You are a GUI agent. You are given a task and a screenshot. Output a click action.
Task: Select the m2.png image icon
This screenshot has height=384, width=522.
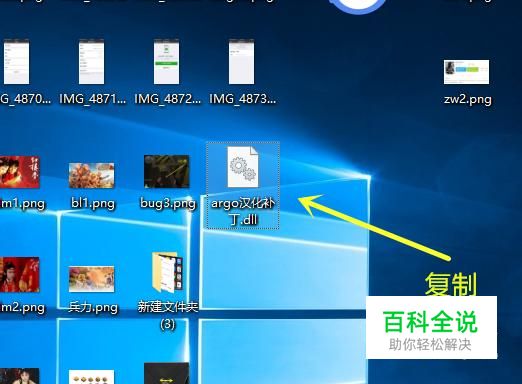[x=20, y=275]
